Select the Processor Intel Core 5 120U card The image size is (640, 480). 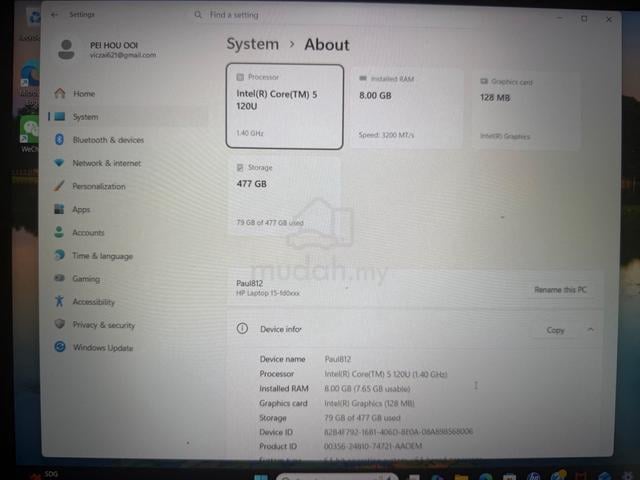[284, 107]
